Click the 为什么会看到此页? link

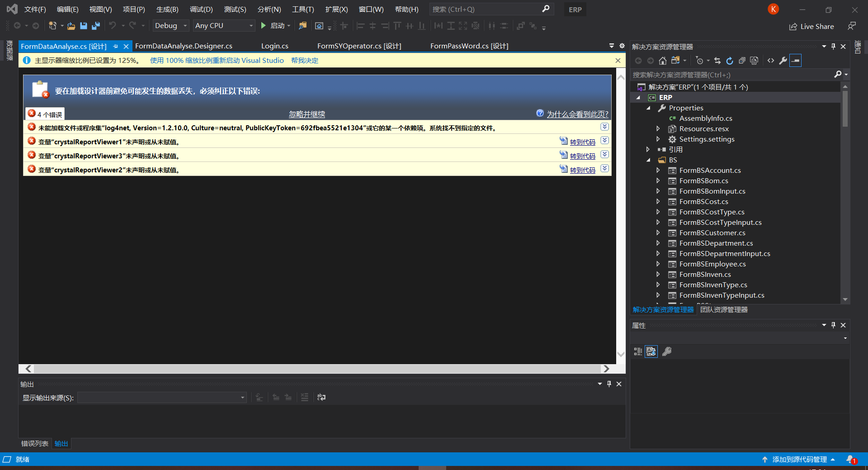(577, 114)
